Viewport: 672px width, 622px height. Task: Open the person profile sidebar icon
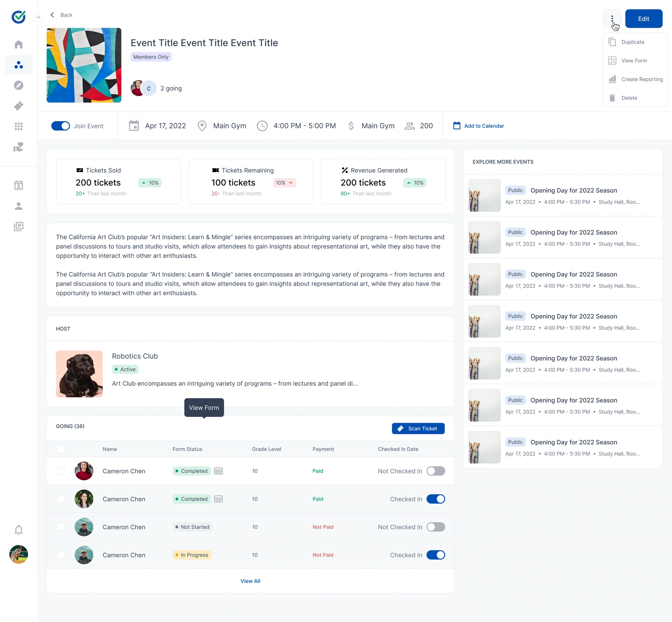coord(18,206)
